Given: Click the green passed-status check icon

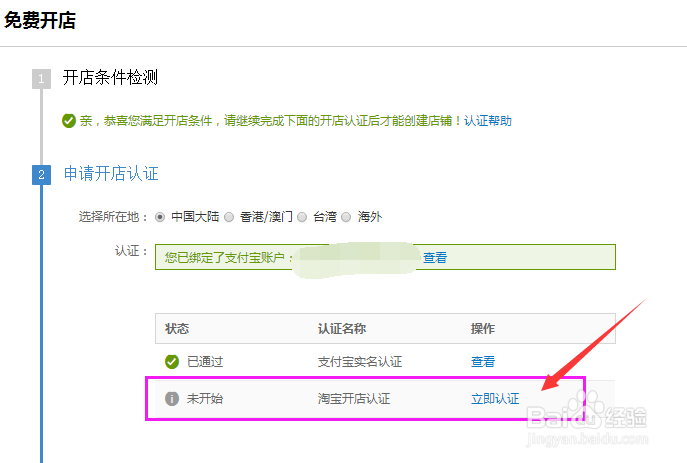Looking at the screenshot, I should [172, 362].
